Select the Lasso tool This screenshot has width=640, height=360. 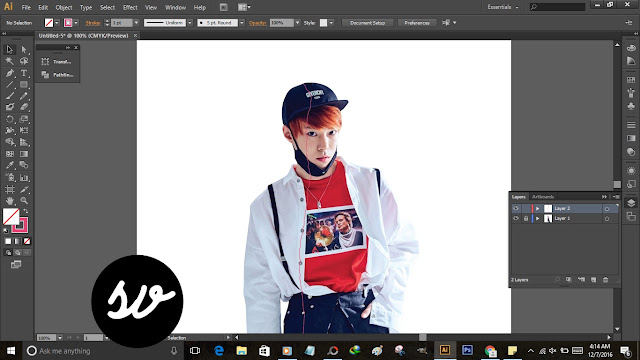click(24, 61)
